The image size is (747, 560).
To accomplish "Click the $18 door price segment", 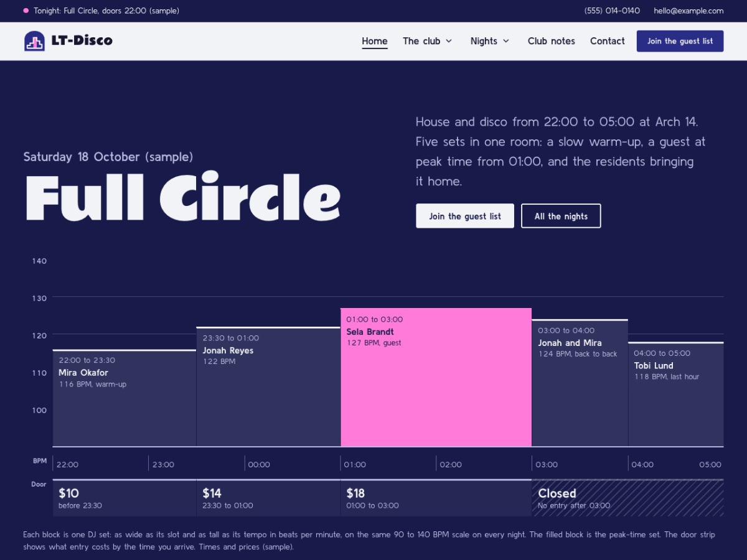I will [436, 498].
